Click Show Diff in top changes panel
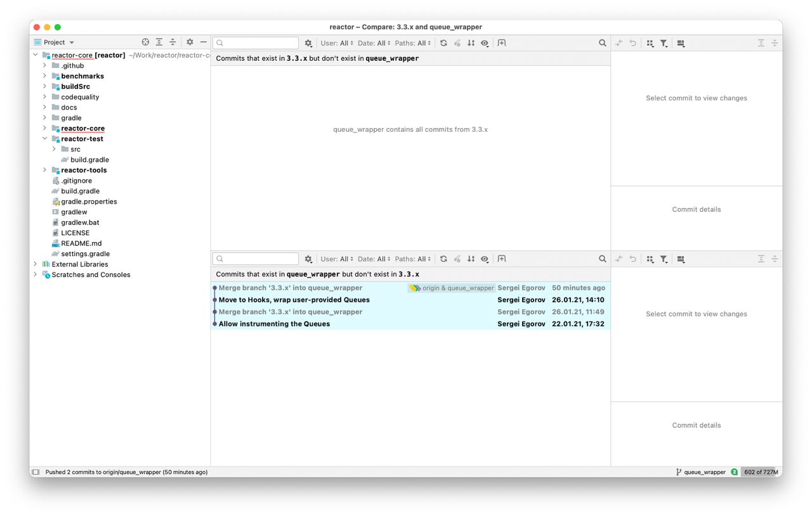 619,43
